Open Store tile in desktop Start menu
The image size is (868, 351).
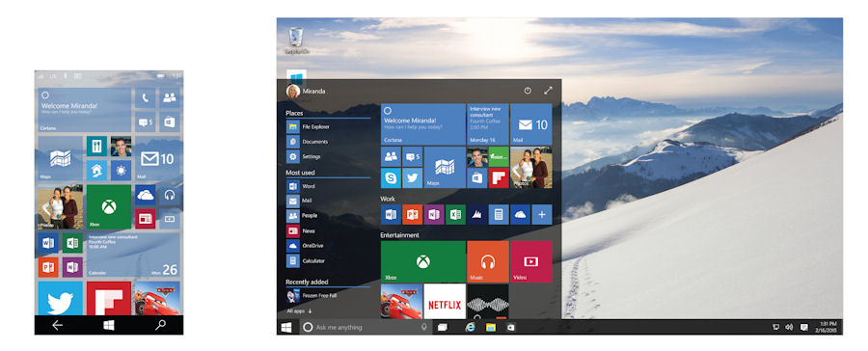477,178
